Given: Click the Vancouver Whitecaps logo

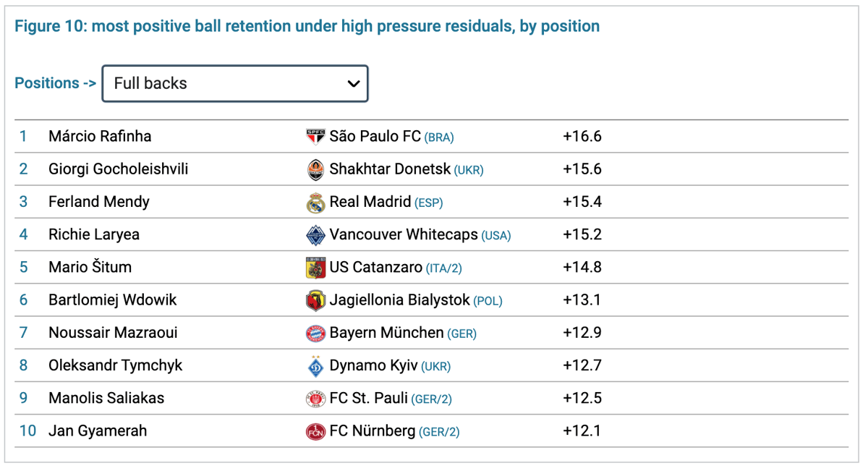Looking at the screenshot, I should pyautogui.click(x=315, y=235).
